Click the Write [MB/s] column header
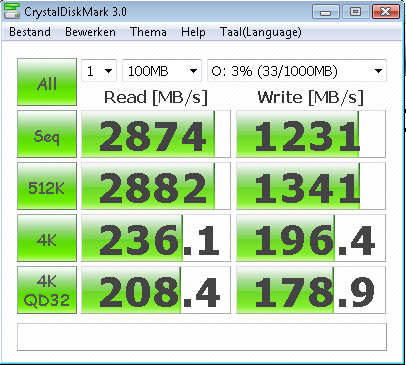This screenshot has height=365, width=406. 311,97
